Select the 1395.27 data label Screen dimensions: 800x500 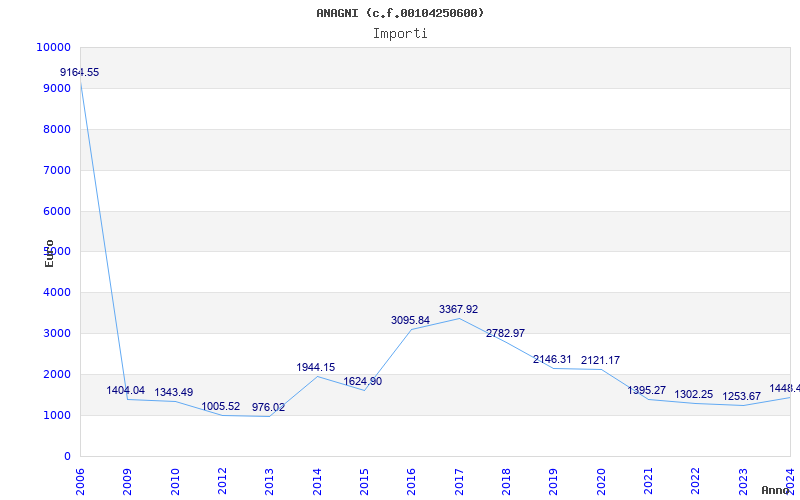646,390
